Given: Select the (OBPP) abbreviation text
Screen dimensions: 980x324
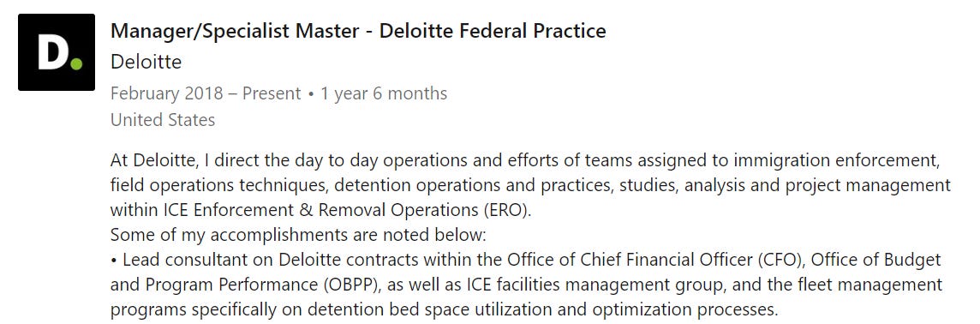Looking at the screenshot, I should tap(353, 285).
